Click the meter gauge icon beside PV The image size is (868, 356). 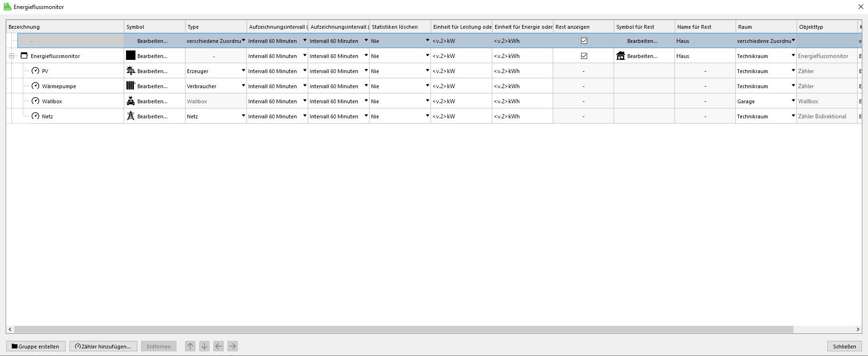[x=35, y=71]
